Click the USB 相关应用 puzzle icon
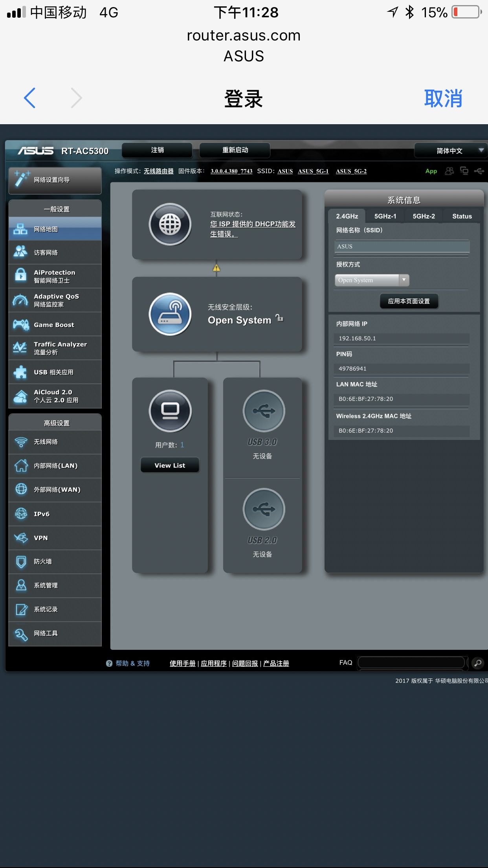 point(20,372)
